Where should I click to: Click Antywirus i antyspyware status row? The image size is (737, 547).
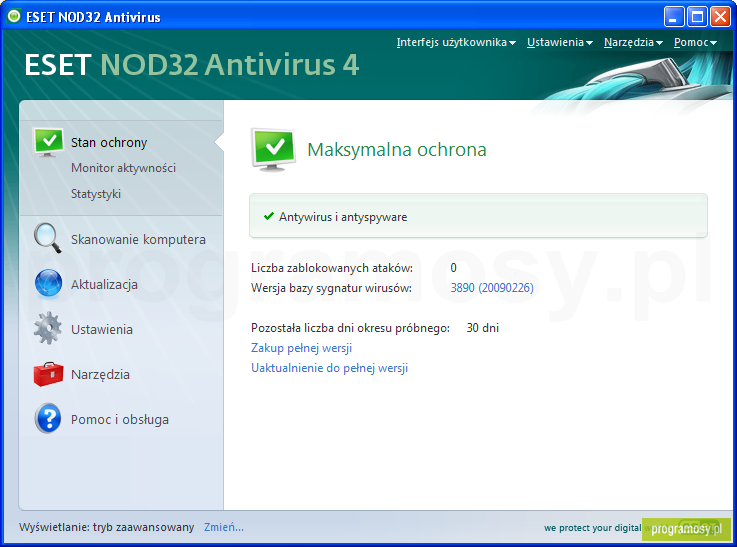click(x=478, y=216)
